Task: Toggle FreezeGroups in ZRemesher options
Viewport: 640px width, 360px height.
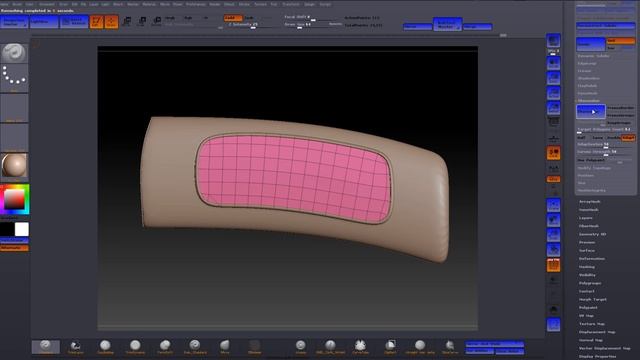Action: (x=620, y=115)
